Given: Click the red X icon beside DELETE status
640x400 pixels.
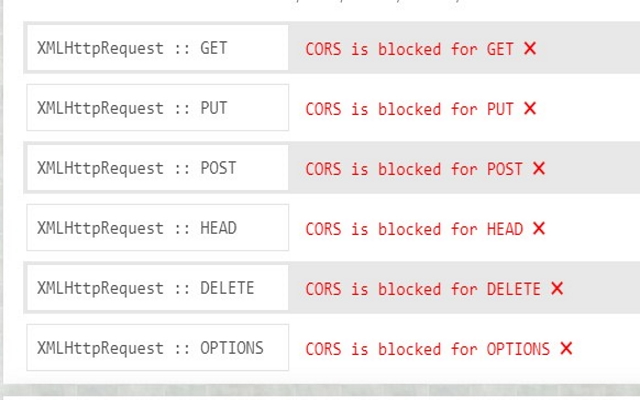Looking at the screenshot, I should (x=557, y=288).
